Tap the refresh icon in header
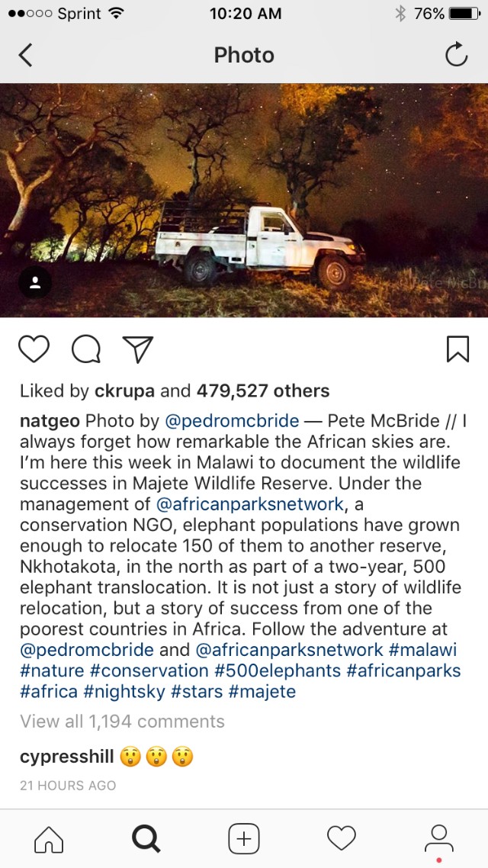The width and height of the screenshot is (488, 868). [x=456, y=55]
